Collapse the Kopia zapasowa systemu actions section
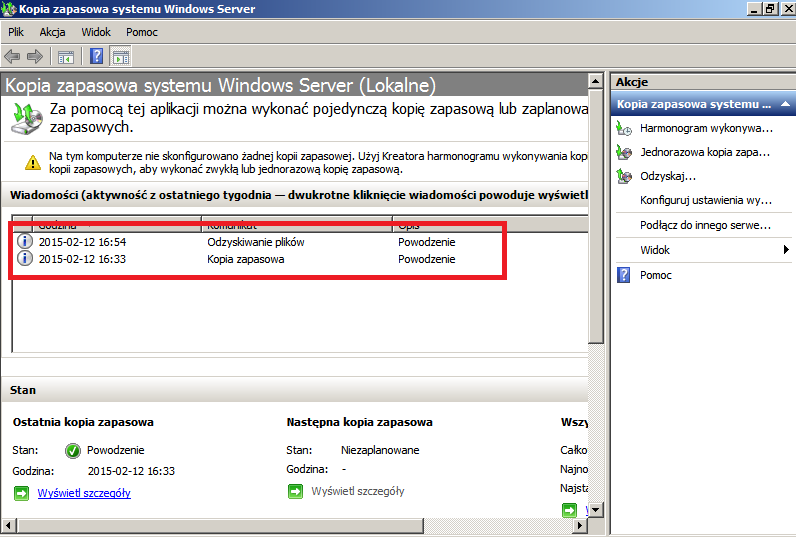The width and height of the screenshot is (796, 537). pyautogui.click(x=785, y=104)
